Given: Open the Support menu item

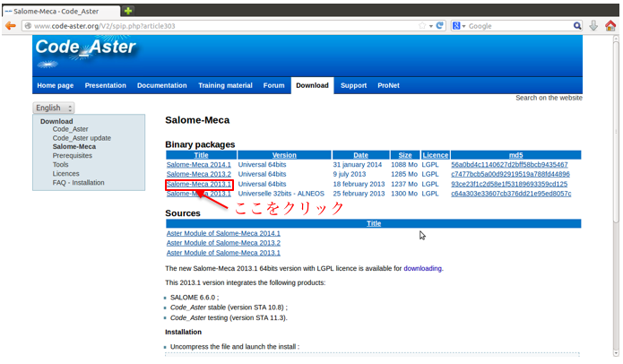Looking at the screenshot, I should point(353,85).
